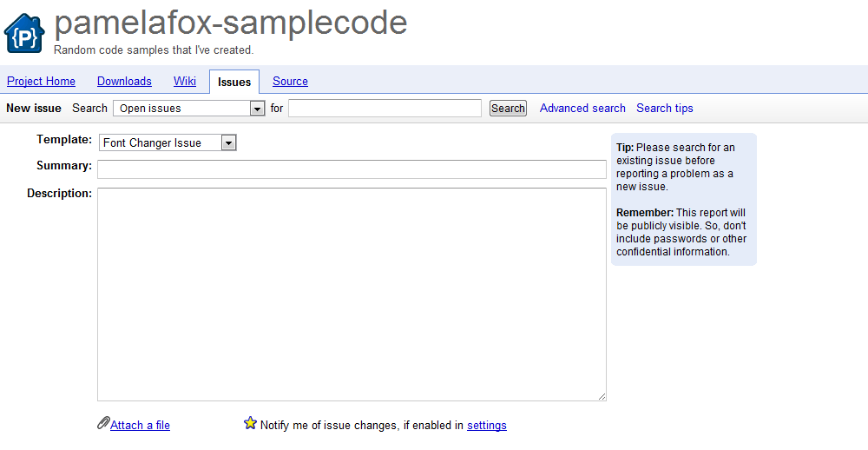Open the Template dropdown arrow

click(228, 143)
